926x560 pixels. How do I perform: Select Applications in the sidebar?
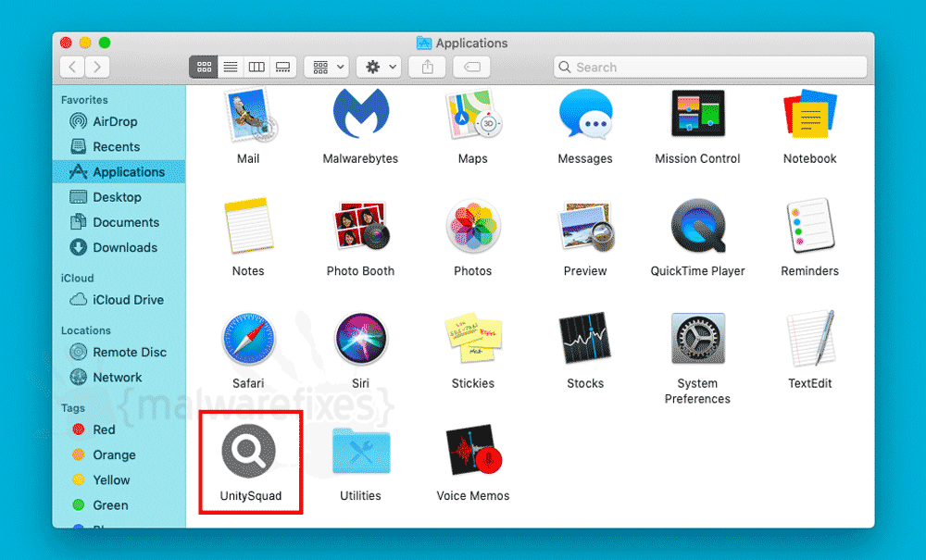tap(119, 172)
